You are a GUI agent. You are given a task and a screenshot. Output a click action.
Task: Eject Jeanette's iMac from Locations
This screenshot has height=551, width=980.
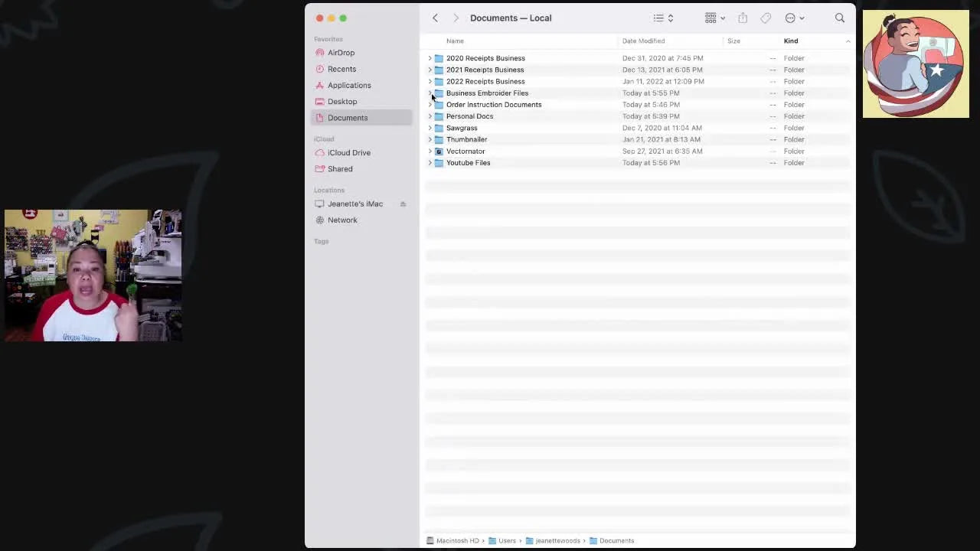pyautogui.click(x=403, y=204)
